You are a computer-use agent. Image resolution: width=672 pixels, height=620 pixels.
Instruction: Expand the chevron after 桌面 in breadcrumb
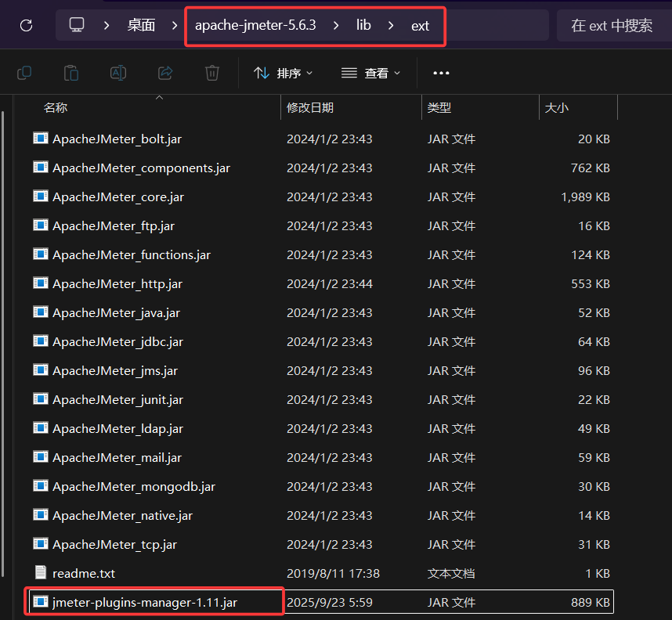pyautogui.click(x=175, y=26)
